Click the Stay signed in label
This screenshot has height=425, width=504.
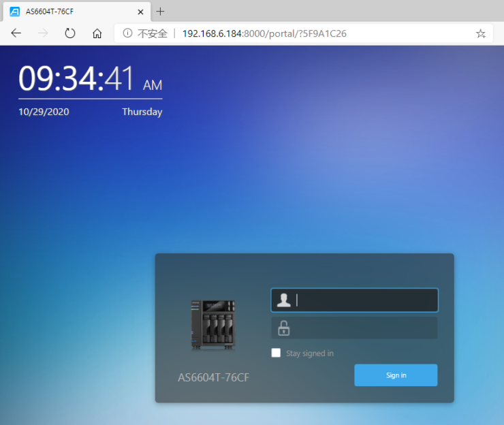point(310,353)
